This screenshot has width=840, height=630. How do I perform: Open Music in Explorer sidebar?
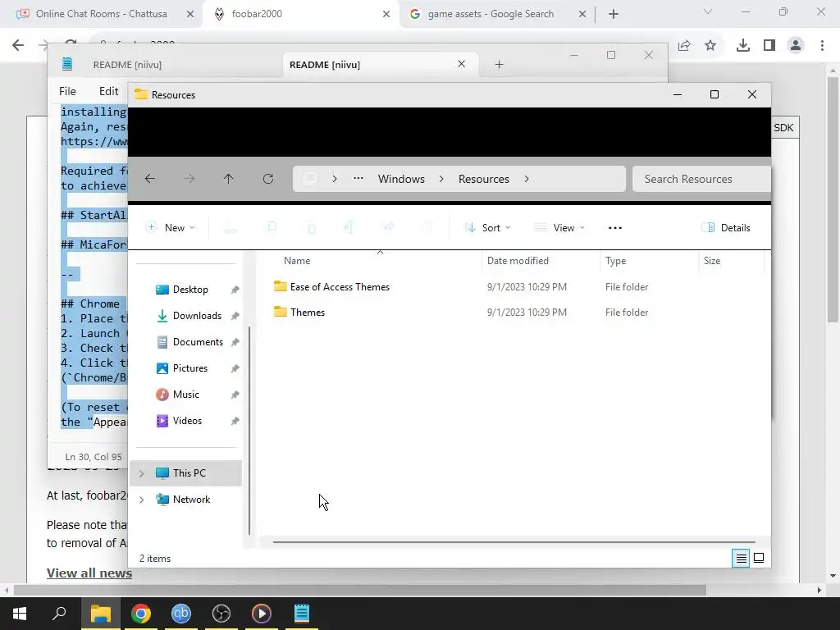pyautogui.click(x=185, y=395)
